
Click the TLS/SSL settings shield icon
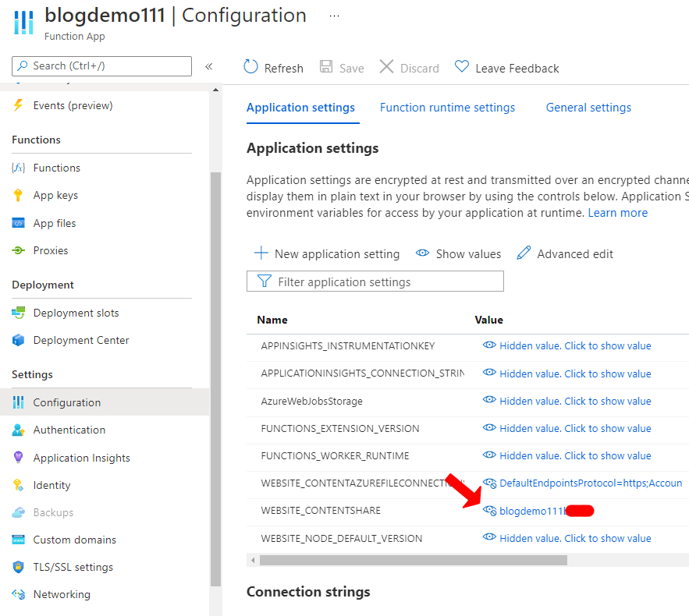(x=18, y=567)
